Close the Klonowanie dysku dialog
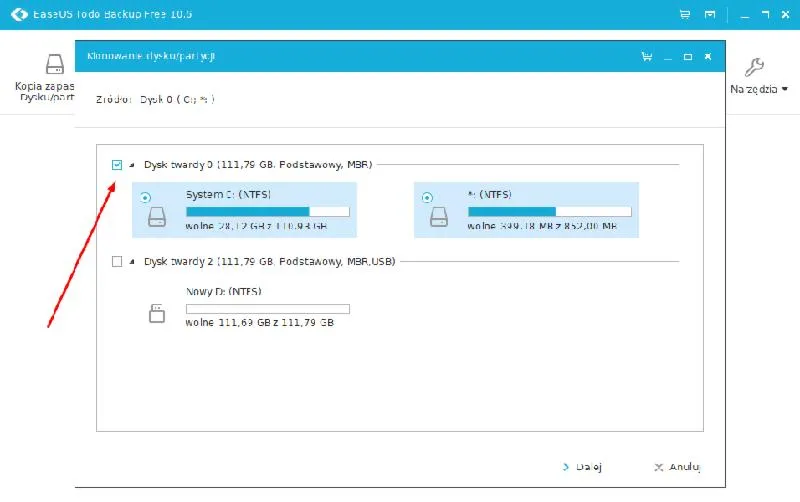800x502 pixels. coord(708,57)
